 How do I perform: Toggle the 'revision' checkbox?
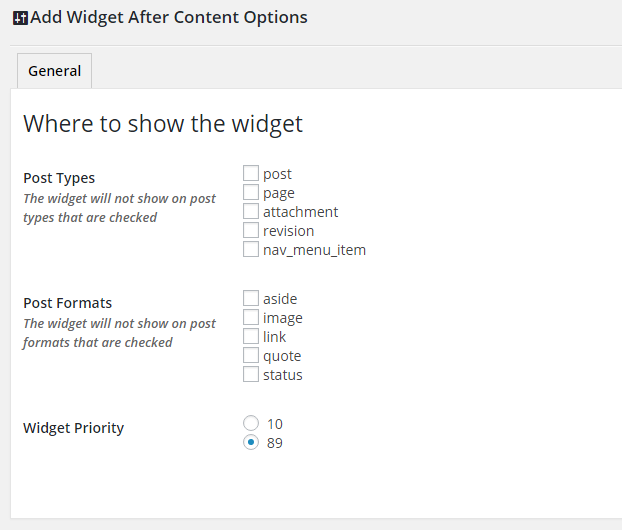tap(251, 230)
